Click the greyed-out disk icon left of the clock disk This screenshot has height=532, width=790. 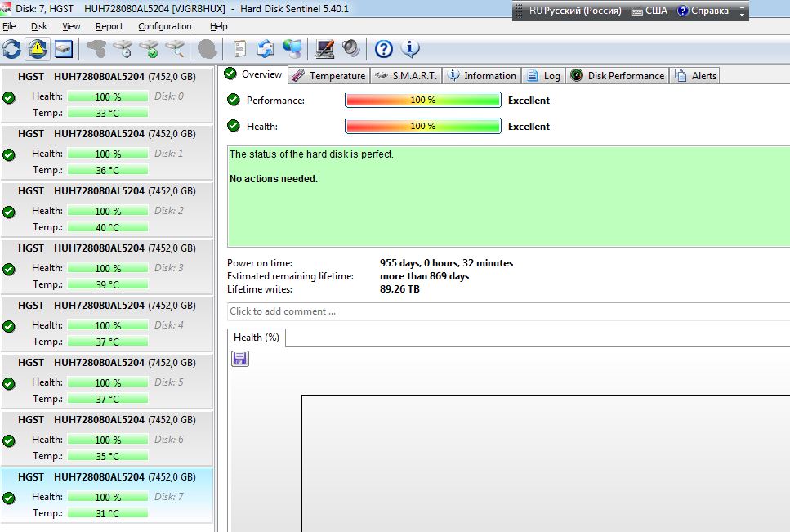(x=96, y=49)
